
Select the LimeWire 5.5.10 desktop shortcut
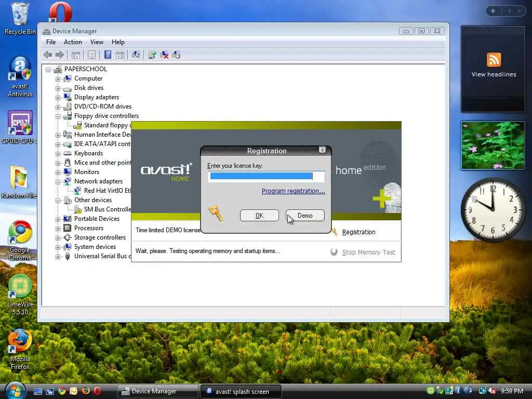pos(20,295)
